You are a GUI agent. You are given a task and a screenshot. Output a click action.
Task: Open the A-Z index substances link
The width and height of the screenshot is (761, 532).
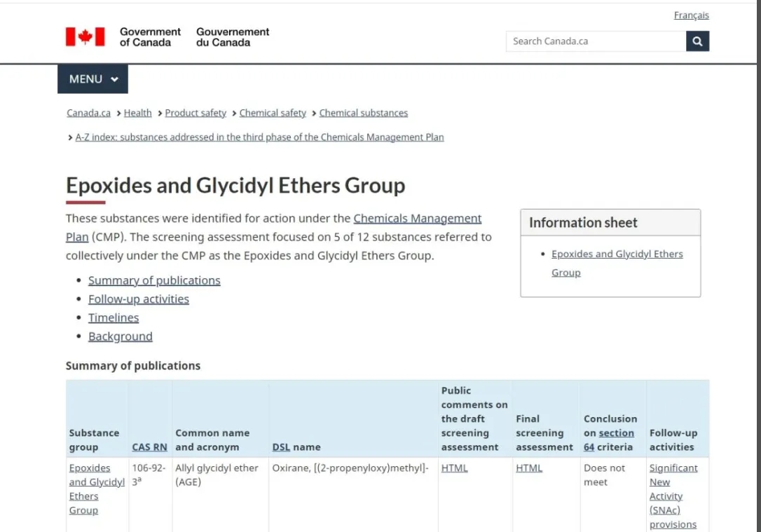[x=259, y=137]
